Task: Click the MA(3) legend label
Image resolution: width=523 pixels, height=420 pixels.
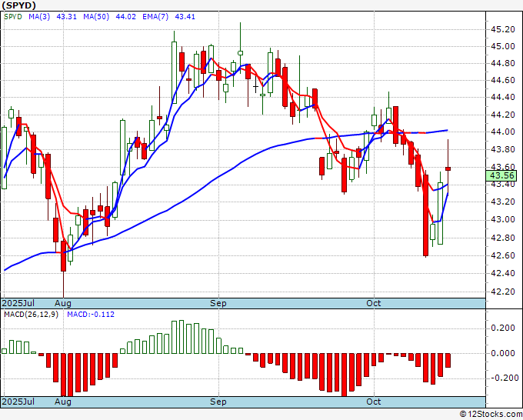Action: click(x=39, y=17)
